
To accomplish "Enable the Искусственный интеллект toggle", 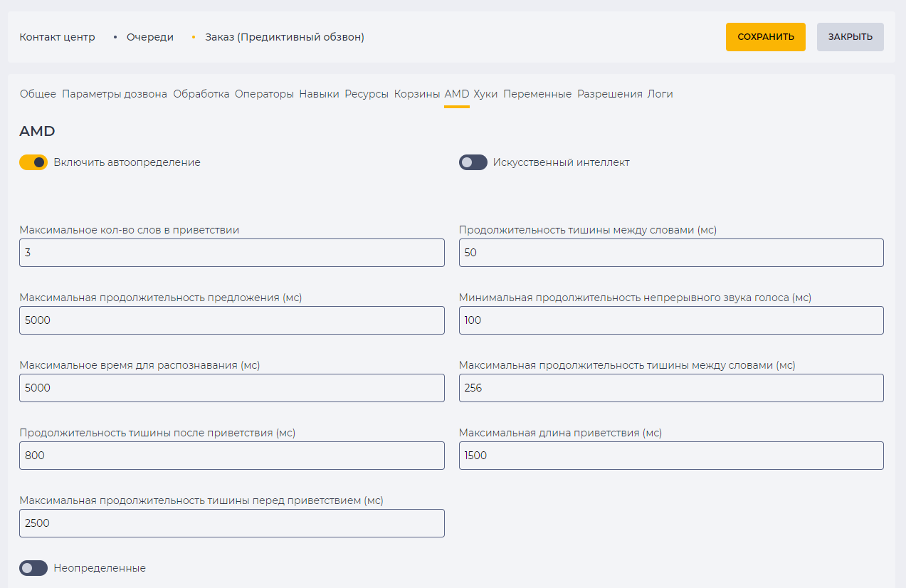I will click(473, 162).
